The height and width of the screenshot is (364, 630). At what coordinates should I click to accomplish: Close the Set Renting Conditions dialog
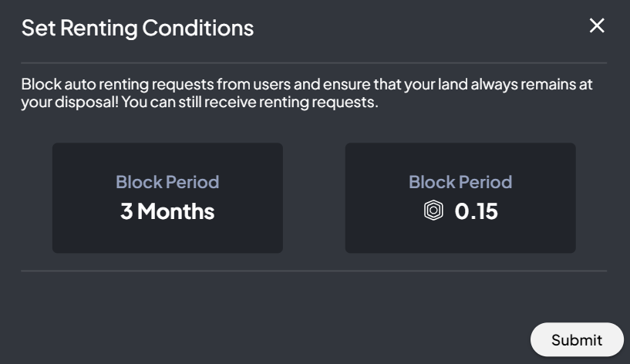pyautogui.click(x=597, y=26)
